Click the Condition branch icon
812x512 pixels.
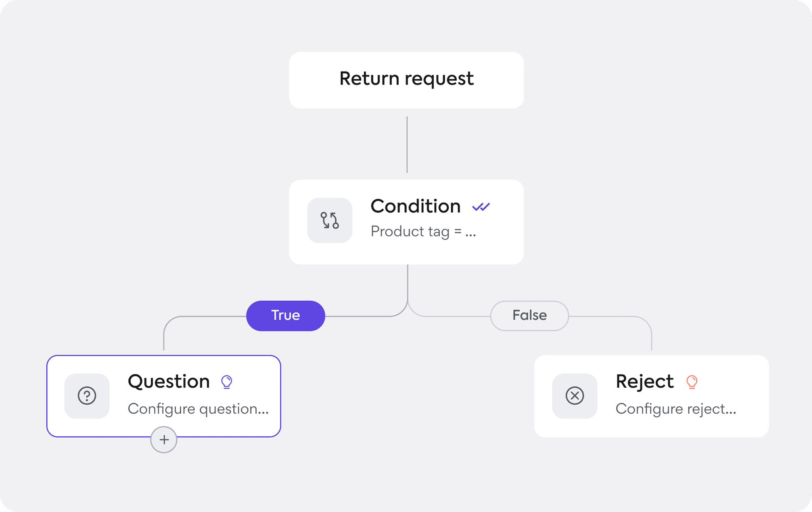[330, 220]
